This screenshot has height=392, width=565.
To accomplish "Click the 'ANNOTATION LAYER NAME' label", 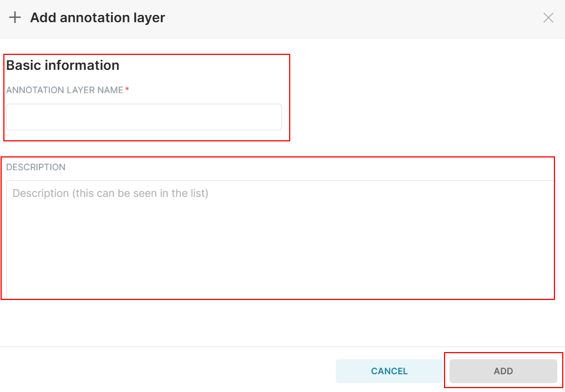I will click(64, 90).
